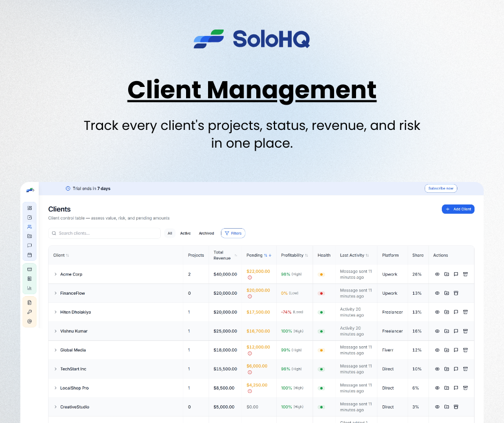Image resolution: width=504 pixels, height=423 pixels.
Task: Toggle the Pending column sort arrow
Action: tap(265, 255)
